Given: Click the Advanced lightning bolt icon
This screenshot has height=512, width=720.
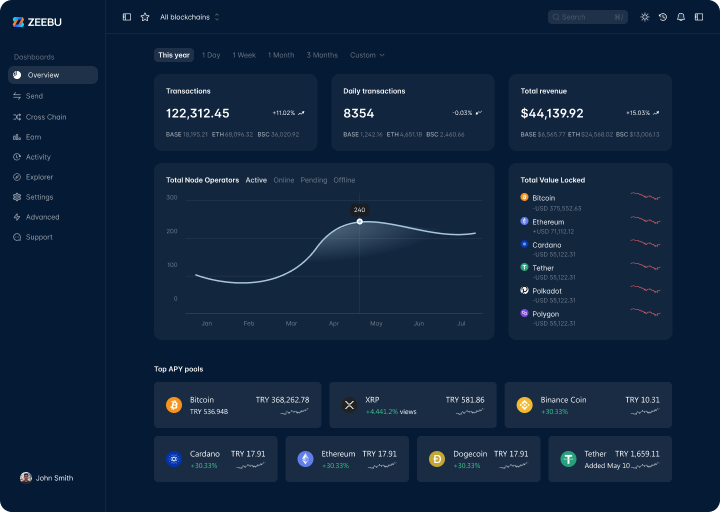Looking at the screenshot, I should tap(17, 217).
